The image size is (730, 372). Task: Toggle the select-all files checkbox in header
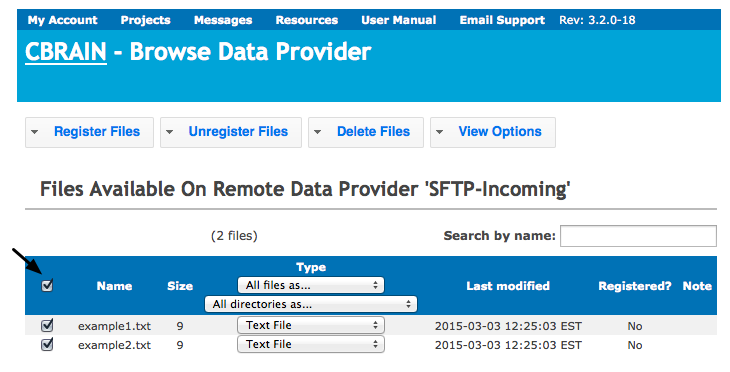tap(47, 285)
